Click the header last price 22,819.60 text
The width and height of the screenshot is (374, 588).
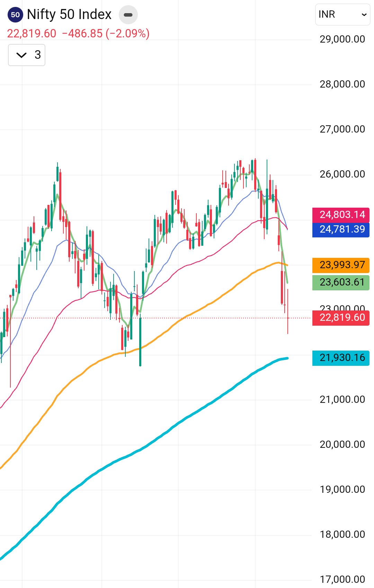(32, 34)
